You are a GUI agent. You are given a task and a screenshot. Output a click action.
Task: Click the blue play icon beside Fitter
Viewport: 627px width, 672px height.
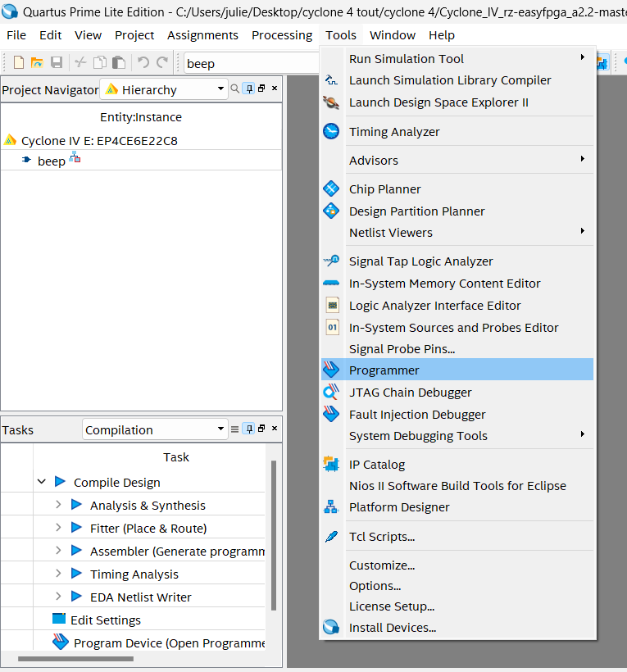(76, 528)
